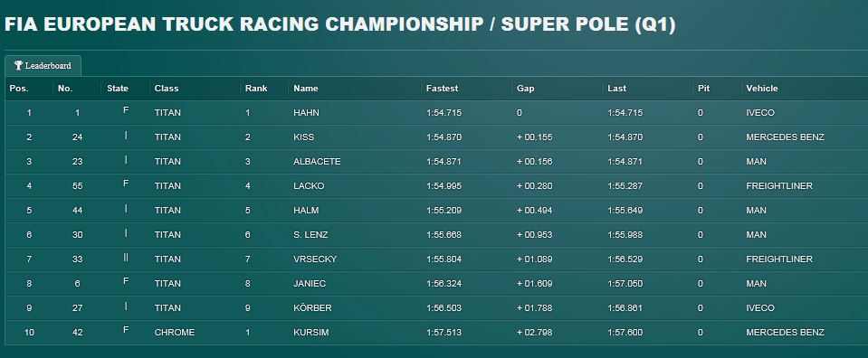Sort by the Fastest column header

tap(442, 89)
